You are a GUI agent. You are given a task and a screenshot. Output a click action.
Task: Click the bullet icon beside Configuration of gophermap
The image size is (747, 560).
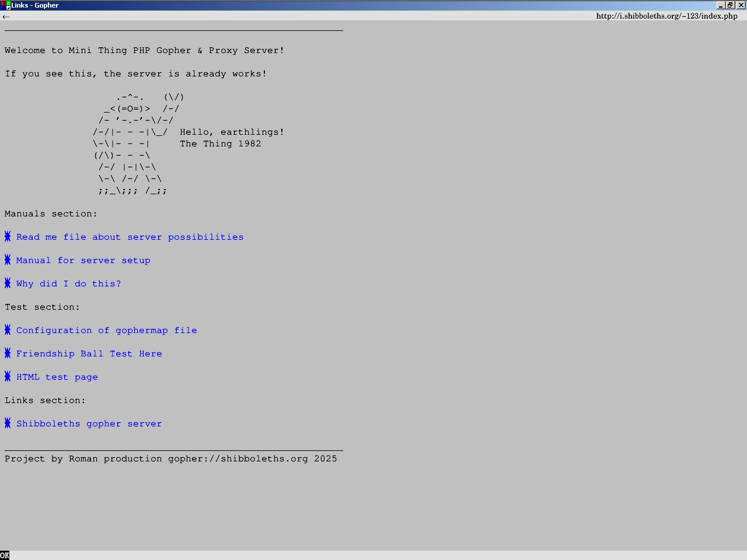coord(8,330)
